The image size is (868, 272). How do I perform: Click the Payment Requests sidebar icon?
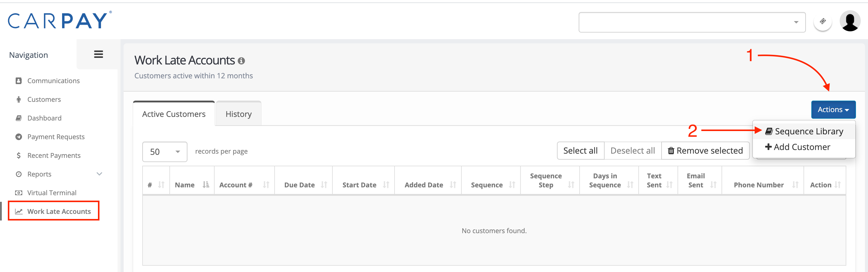tap(19, 137)
